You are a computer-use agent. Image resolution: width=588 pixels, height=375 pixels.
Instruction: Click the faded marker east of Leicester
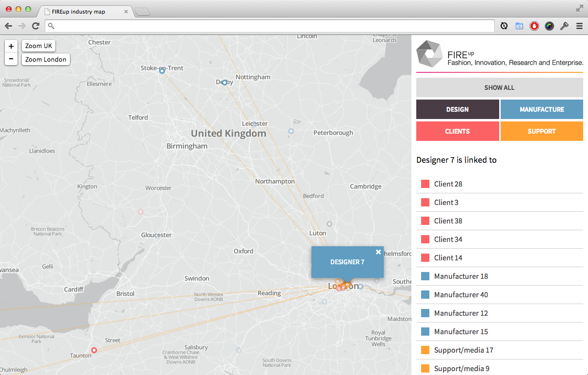coord(291,131)
